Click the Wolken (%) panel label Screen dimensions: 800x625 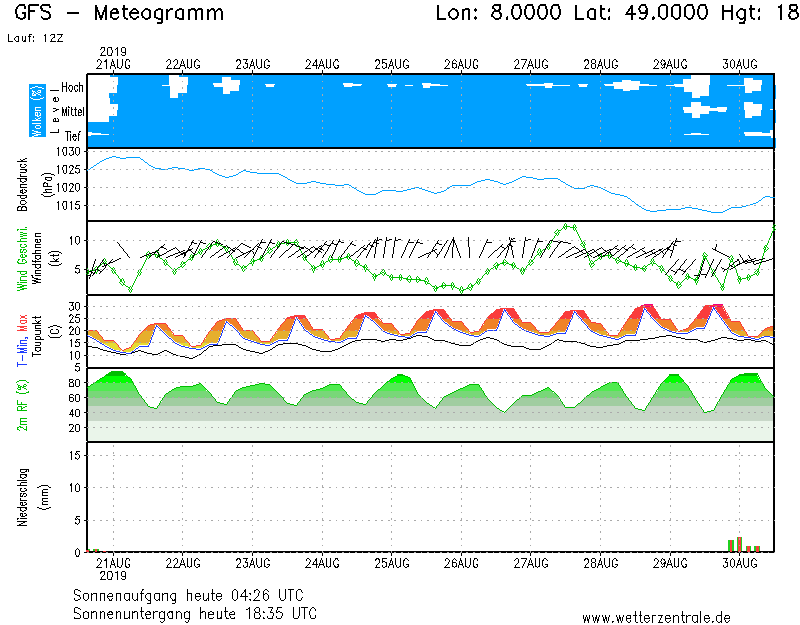point(36,111)
